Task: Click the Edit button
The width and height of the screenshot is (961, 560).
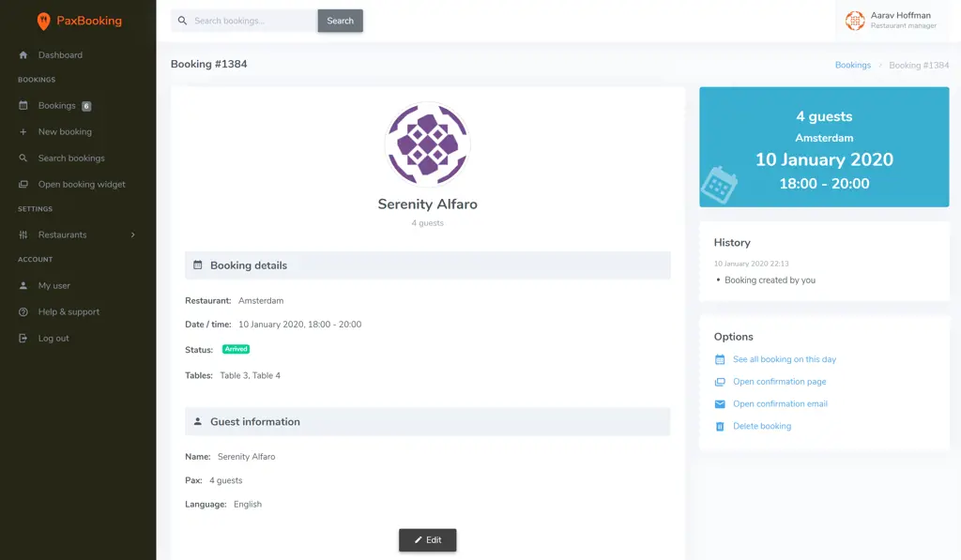Action: 427,540
